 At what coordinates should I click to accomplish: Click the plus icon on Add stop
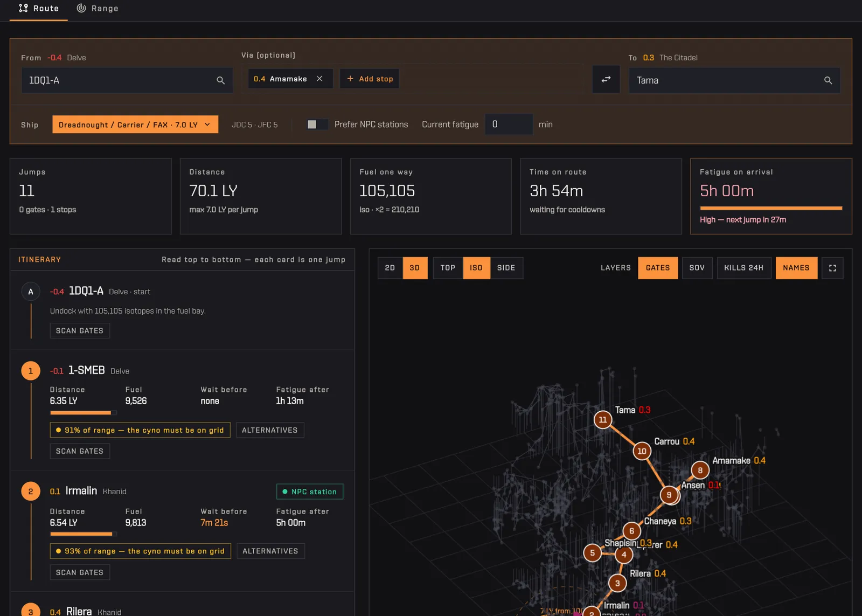[350, 79]
